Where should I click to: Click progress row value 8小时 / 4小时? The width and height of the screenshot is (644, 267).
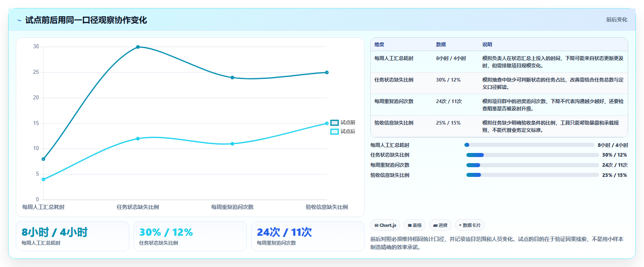pos(613,145)
